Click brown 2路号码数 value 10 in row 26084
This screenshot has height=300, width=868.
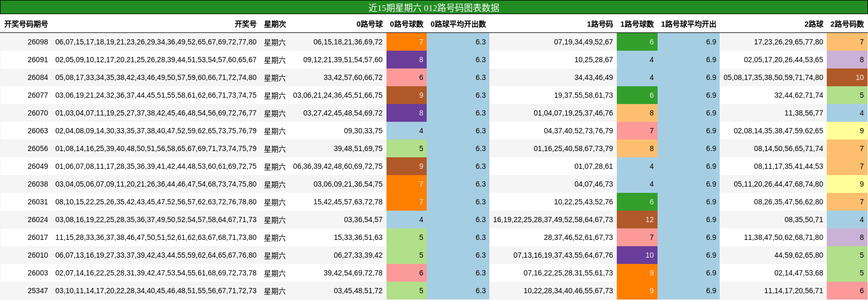point(847,77)
